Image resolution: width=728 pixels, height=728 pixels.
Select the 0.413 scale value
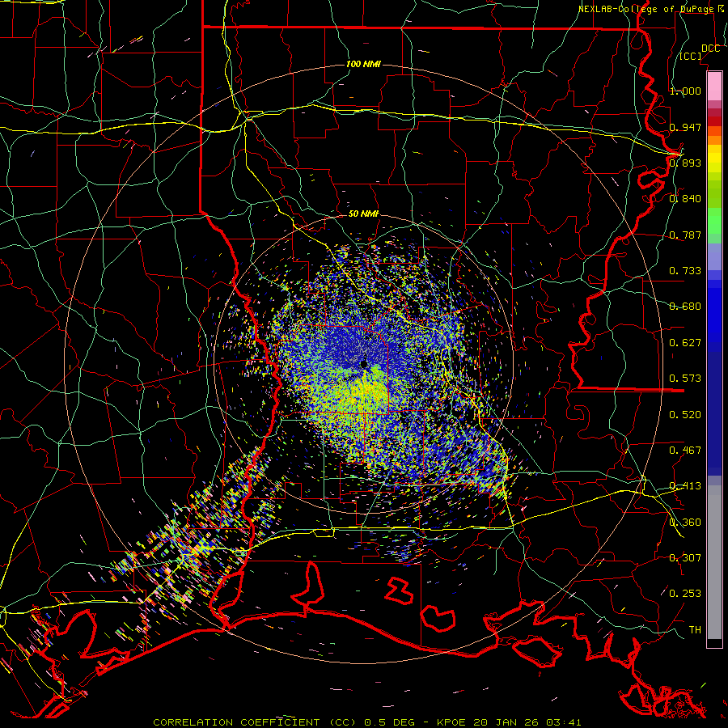(685, 485)
